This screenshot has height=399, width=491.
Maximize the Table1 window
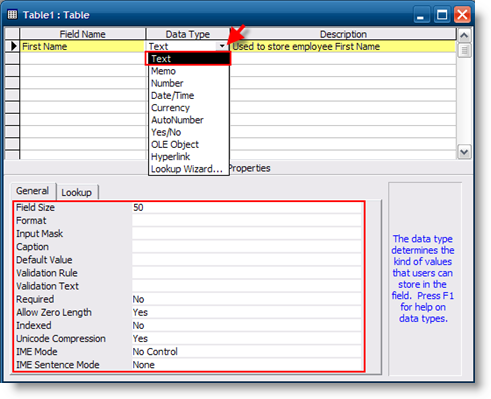[x=442, y=15]
